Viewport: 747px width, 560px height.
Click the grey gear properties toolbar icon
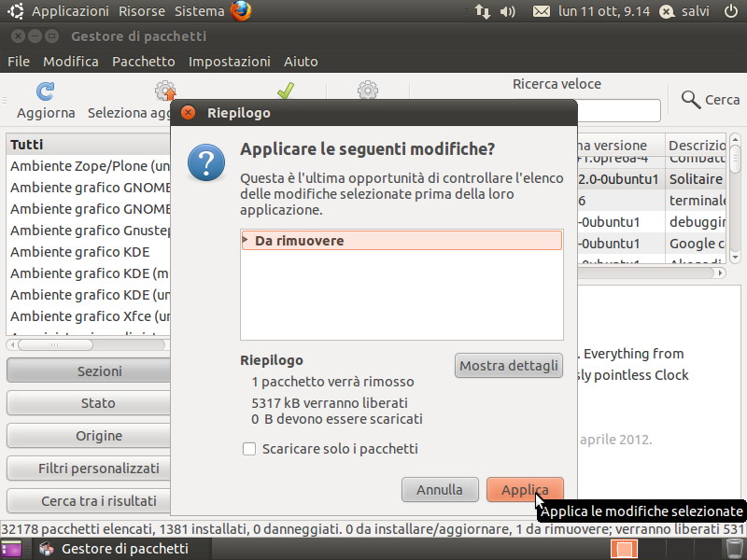point(368,90)
